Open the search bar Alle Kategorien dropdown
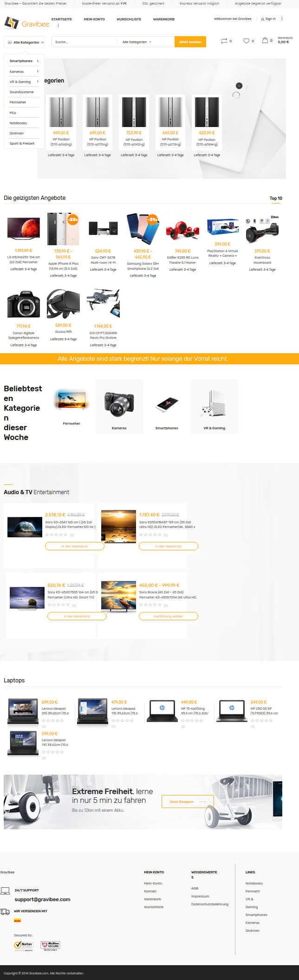This screenshot has width=299, height=980. tap(136, 42)
